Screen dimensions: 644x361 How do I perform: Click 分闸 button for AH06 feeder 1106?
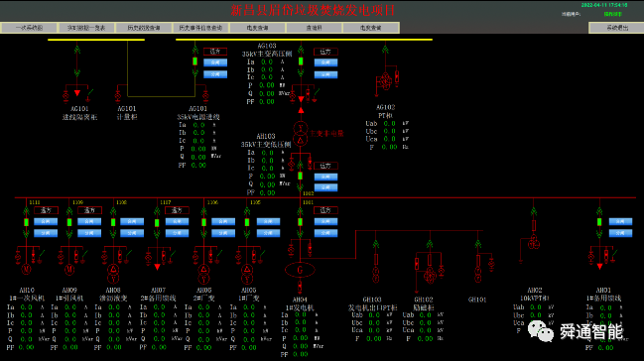223,233
